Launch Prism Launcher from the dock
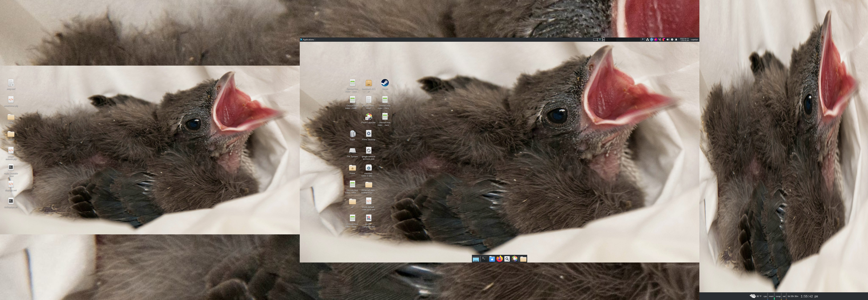The image size is (868, 300). (515, 259)
